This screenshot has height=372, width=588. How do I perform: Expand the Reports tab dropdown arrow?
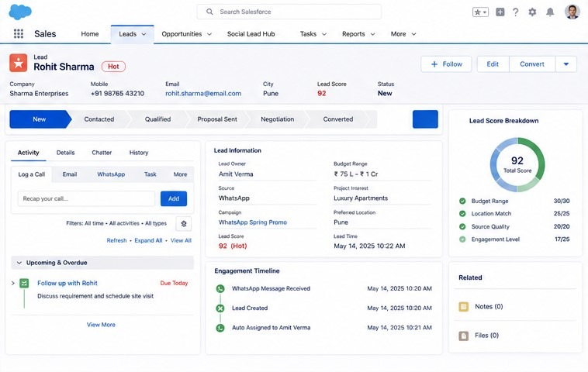pyautogui.click(x=373, y=34)
